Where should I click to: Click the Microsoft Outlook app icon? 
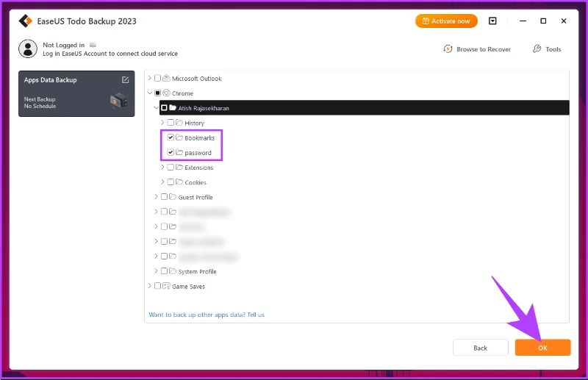tap(166, 78)
